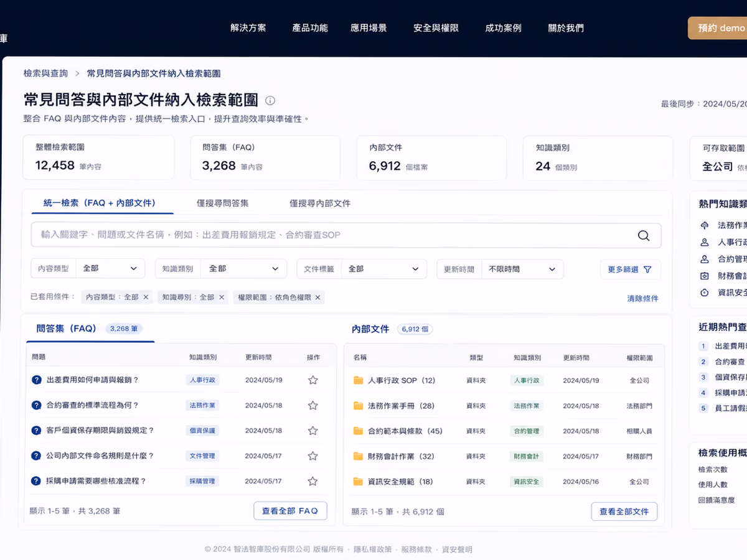Click folder icon of 財務會計作業 (32)
Image resolution: width=747 pixels, height=560 pixels.
click(358, 456)
